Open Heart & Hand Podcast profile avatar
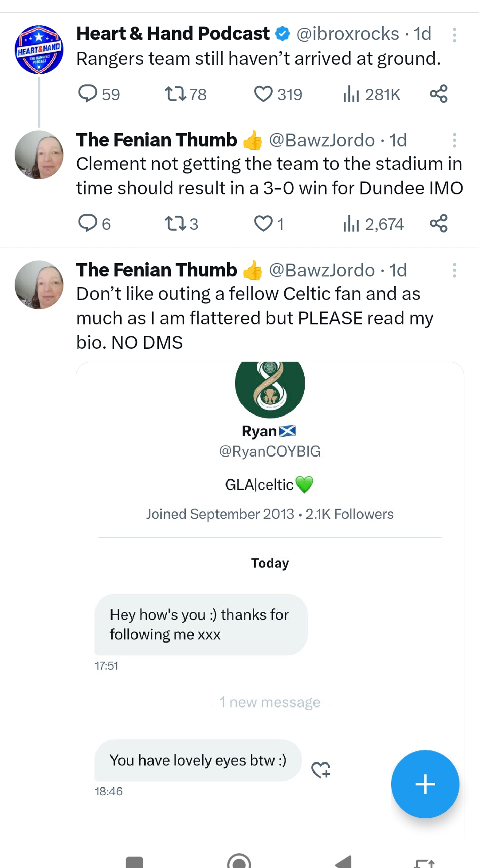This screenshot has width=479, height=868. click(39, 50)
